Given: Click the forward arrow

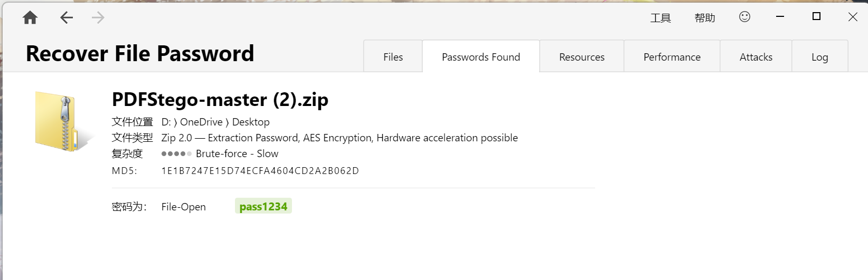Looking at the screenshot, I should click(x=98, y=18).
